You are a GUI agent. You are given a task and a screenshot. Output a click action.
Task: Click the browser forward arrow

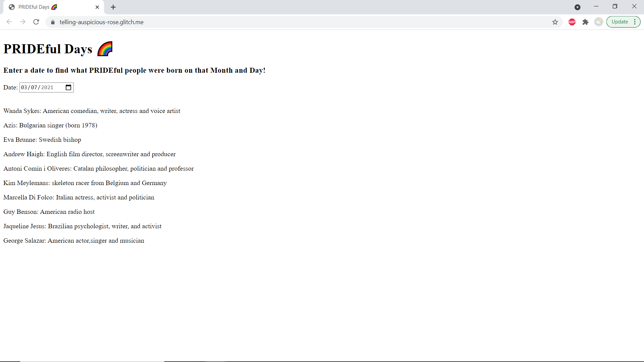point(22,22)
